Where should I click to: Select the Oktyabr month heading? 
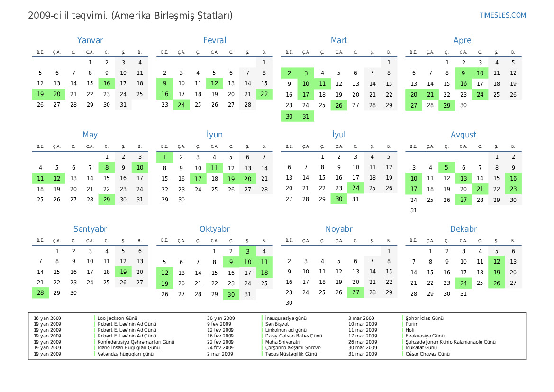click(x=214, y=229)
